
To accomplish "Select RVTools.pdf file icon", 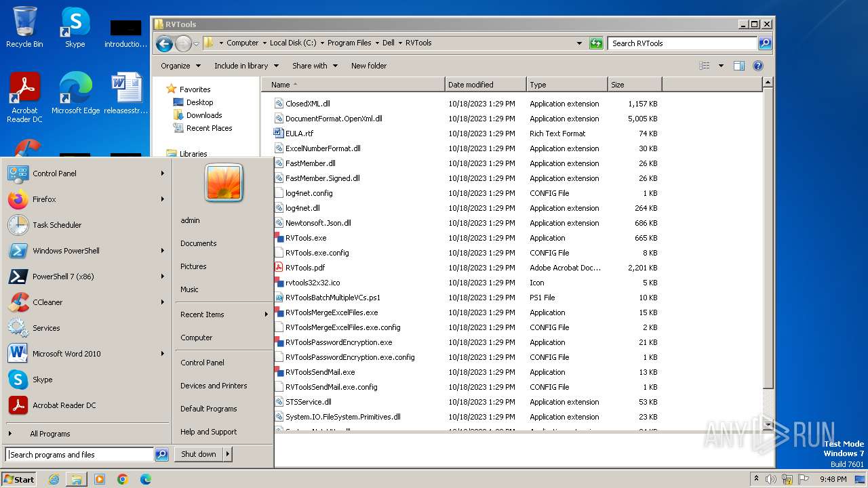I will tap(279, 268).
